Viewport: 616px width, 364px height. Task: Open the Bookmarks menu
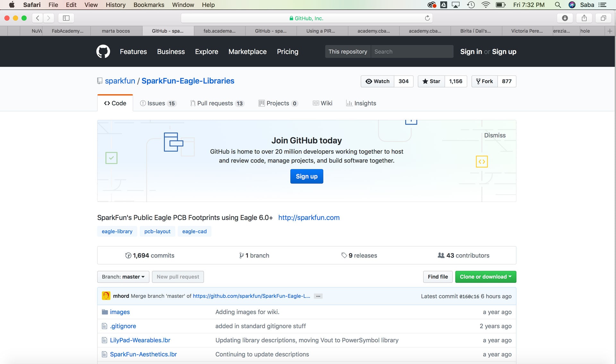(149, 5)
